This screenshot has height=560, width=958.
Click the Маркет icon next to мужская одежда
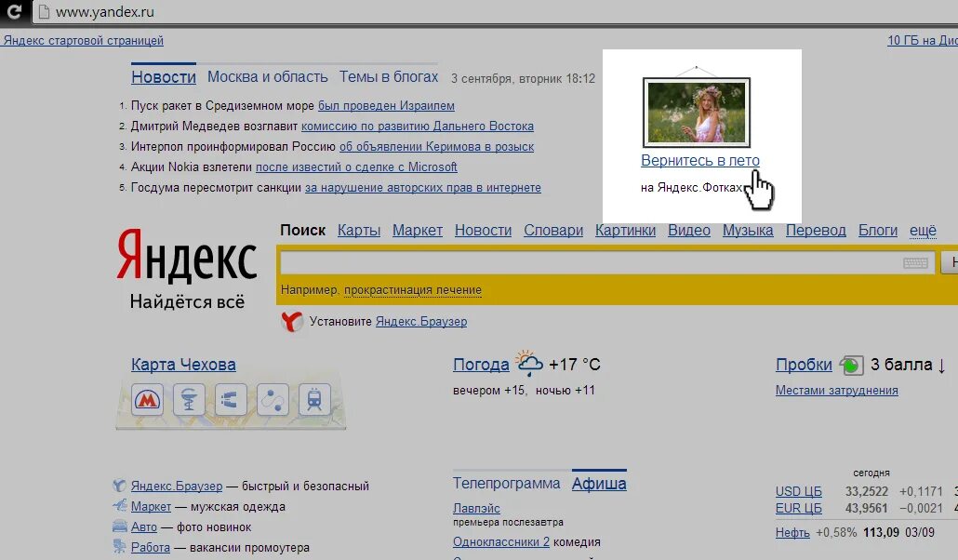pyautogui.click(x=119, y=506)
